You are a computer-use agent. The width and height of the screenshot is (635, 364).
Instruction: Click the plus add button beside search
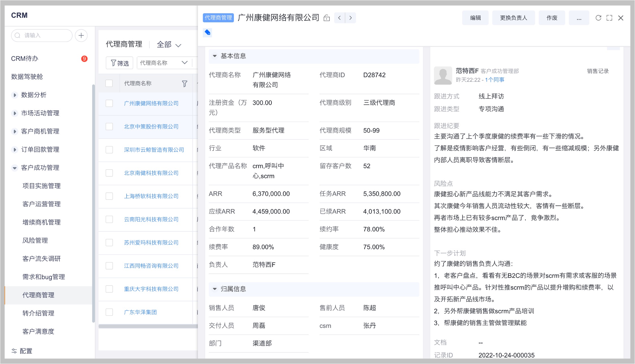coord(81,36)
